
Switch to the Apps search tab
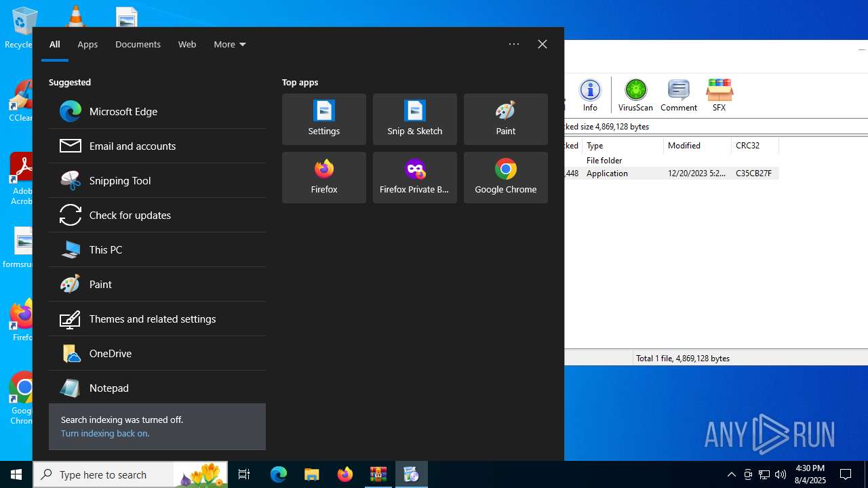point(87,44)
